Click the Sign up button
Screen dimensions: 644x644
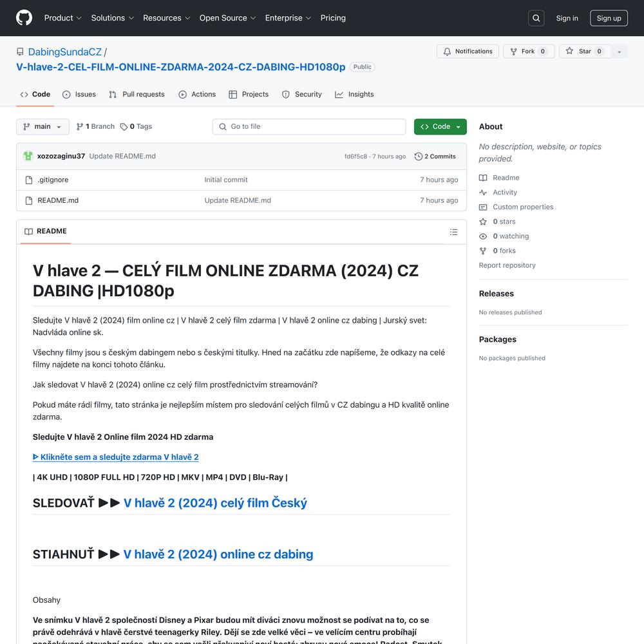pyautogui.click(x=609, y=18)
